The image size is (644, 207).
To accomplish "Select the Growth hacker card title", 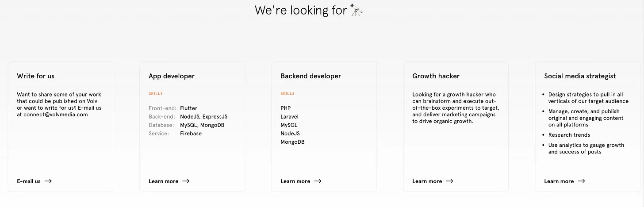I will [x=436, y=76].
